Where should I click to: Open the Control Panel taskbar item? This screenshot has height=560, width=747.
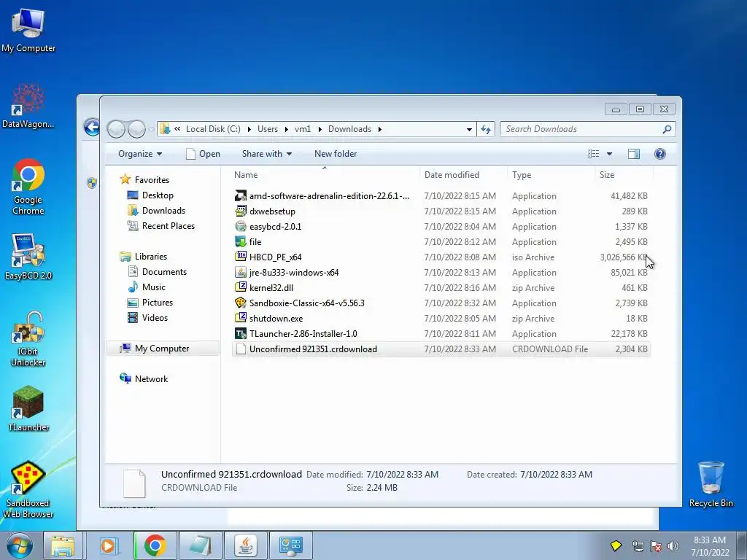(291, 545)
